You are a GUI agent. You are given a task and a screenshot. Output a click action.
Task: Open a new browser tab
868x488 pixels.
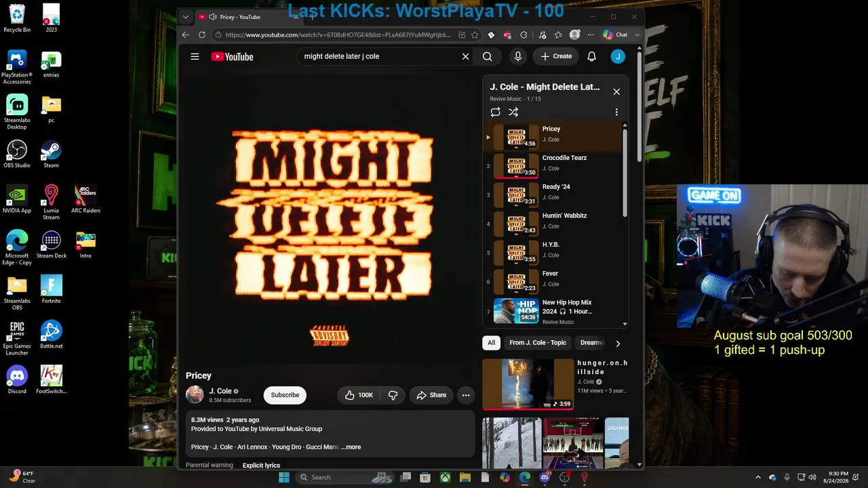(311, 17)
